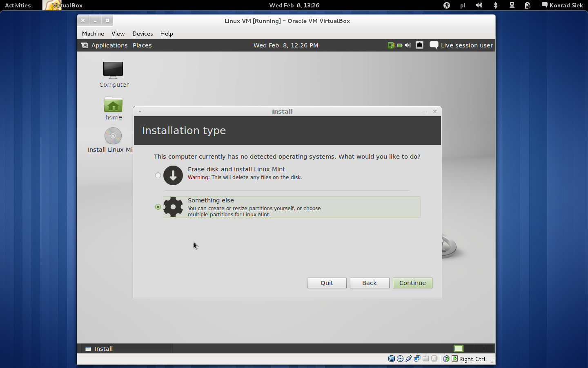The image size is (588, 368).
Task: Click the Installation type heading
Action: point(184,130)
